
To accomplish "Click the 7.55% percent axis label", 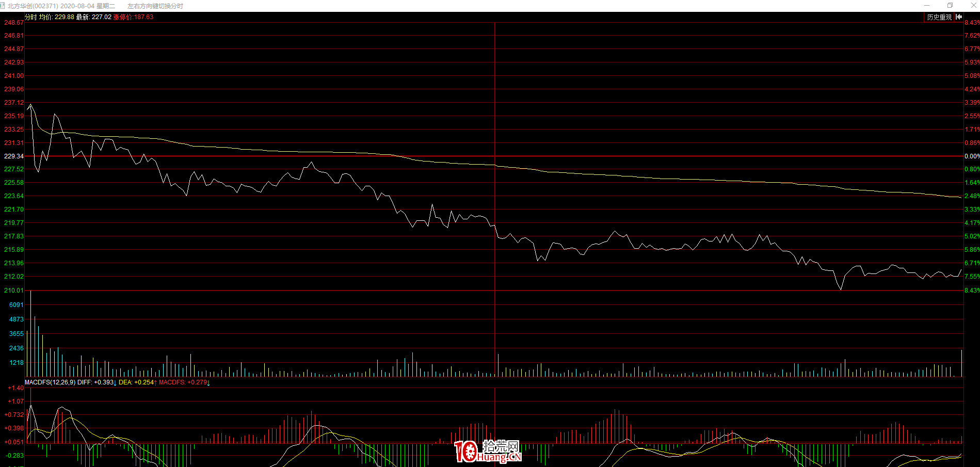I will tap(972, 277).
